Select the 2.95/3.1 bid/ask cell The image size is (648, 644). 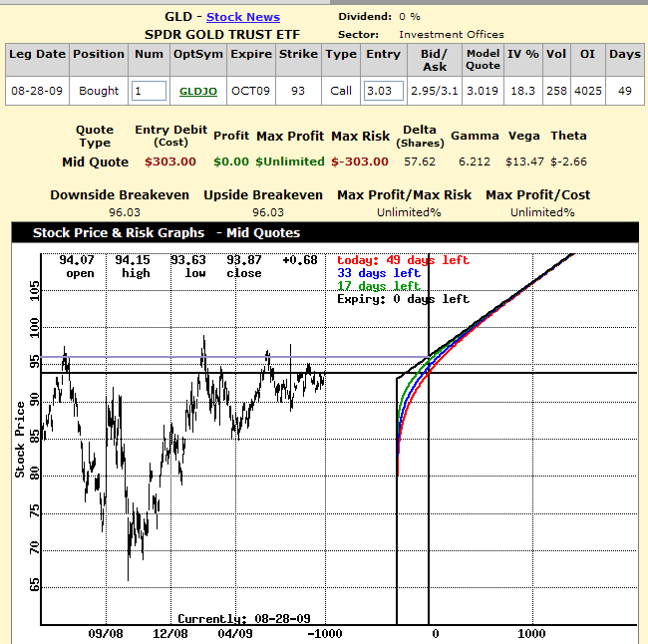[435, 91]
